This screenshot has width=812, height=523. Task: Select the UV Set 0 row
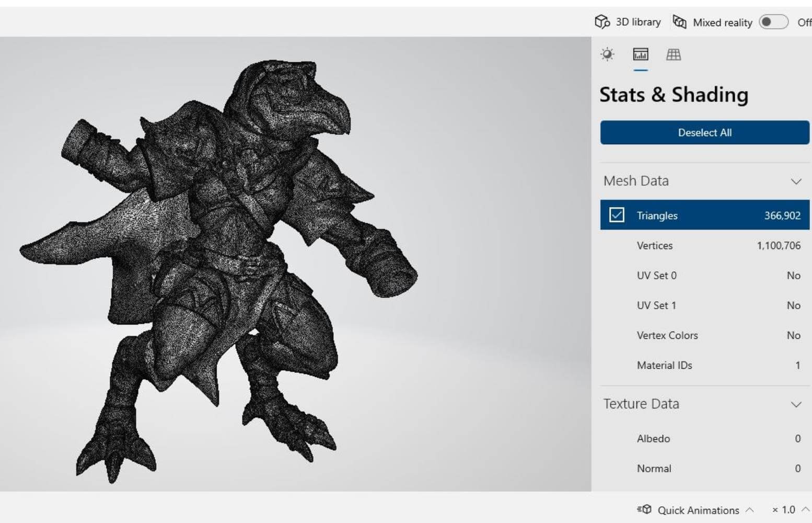pos(704,275)
